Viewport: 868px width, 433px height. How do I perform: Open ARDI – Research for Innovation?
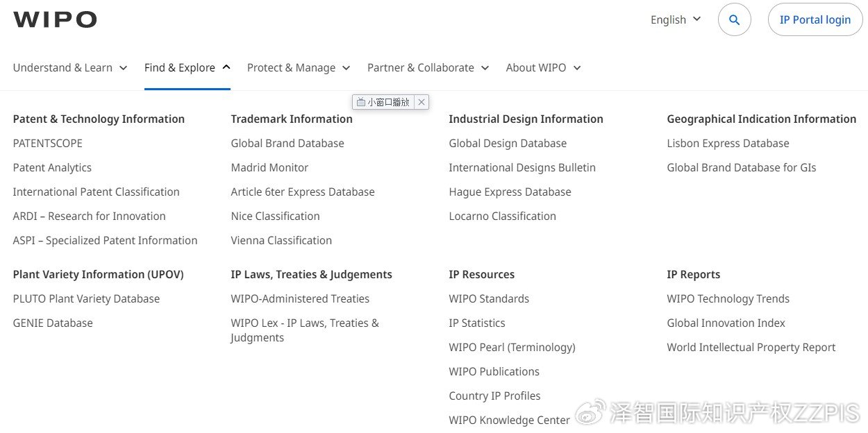coord(90,216)
